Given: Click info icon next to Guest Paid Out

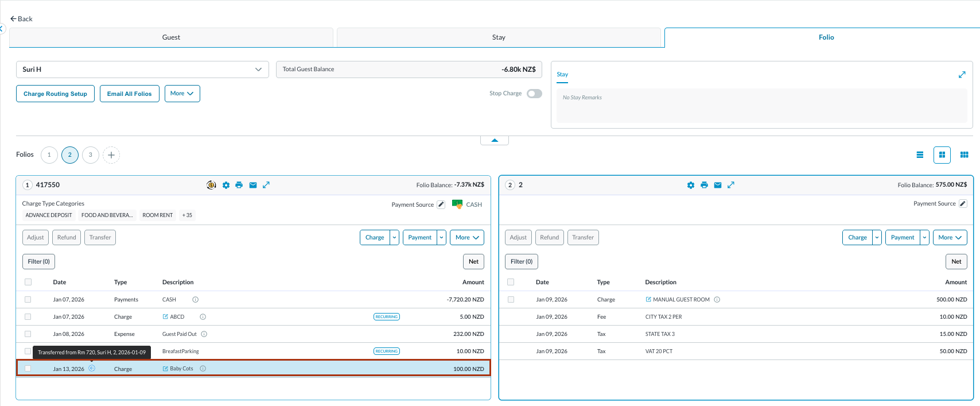Looking at the screenshot, I should click(204, 334).
